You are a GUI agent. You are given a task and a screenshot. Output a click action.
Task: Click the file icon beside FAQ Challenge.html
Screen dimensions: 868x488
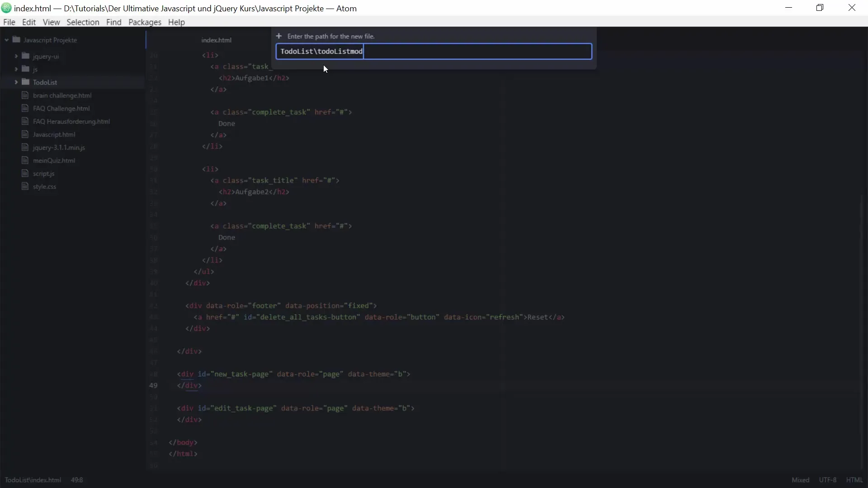pyautogui.click(x=25, y=108)
